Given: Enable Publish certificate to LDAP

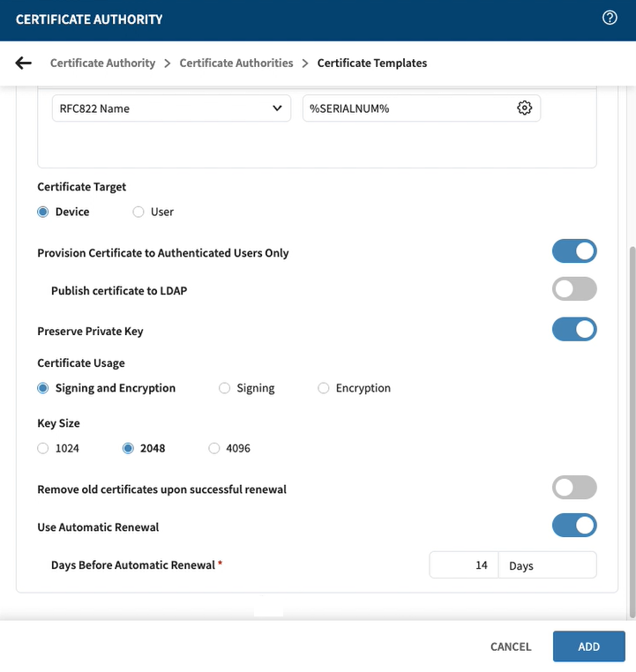Looking at the screenshot, I should click(x=574, y=290).
